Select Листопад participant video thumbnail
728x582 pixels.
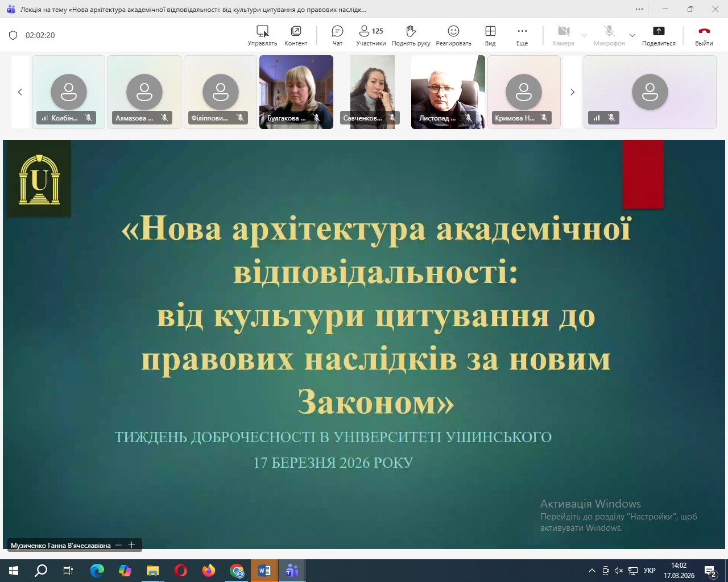click(448, 92)
